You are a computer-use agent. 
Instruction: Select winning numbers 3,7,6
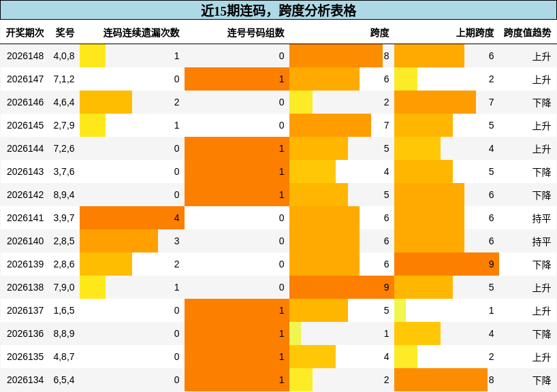coord(64,172)
